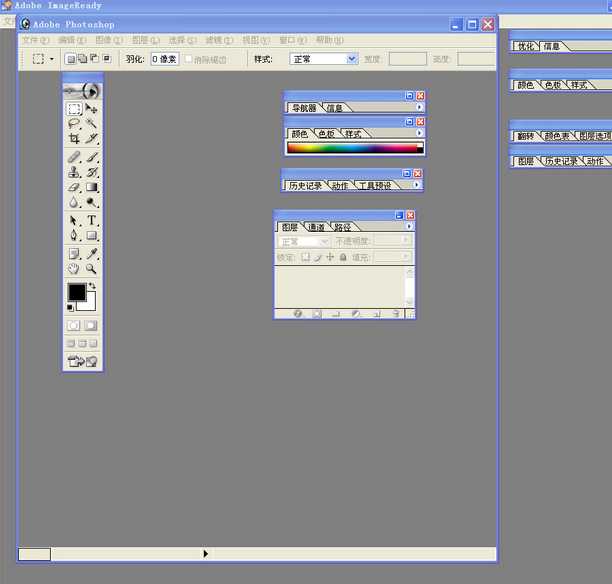The image size is (612, 584).
Task: Open the navigator palette flyout menu arrow
Action: pos(419,107)
